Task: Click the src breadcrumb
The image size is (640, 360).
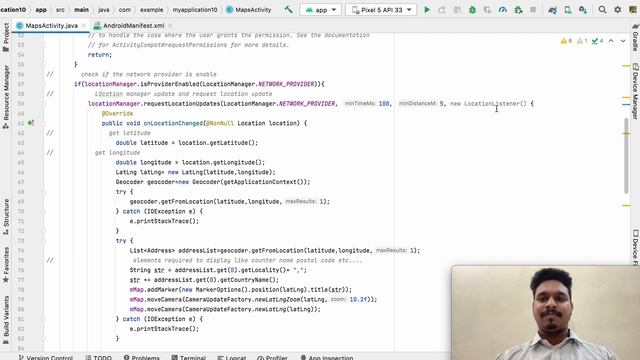Action: tap(60, 9)
